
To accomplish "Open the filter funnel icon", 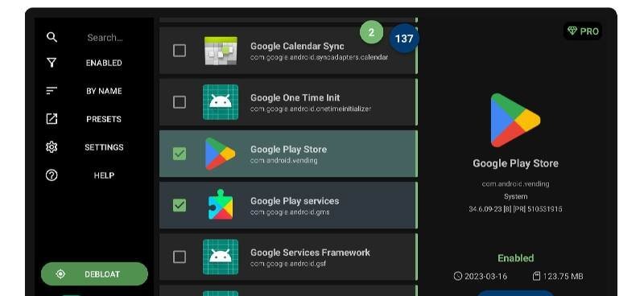I will (x=52, y=63).
